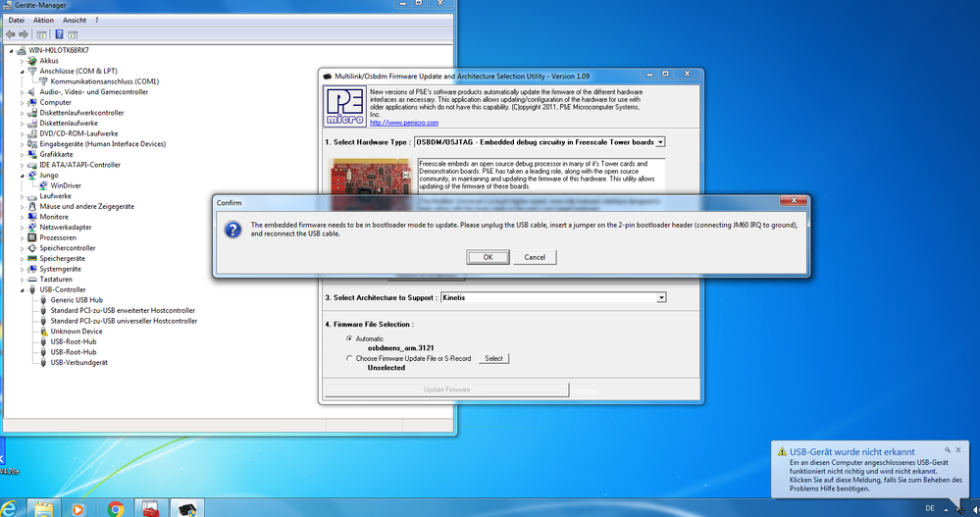The height and width of the screenshot is (517, 980).
Task: Click the blue Help icon in toolbar
Action: (59, 34)
